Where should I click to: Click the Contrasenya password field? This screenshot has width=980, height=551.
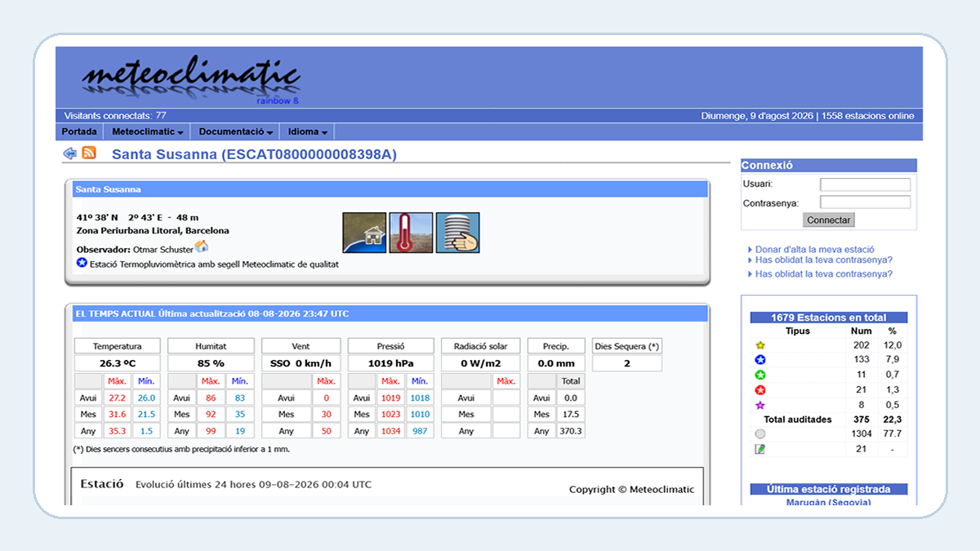click(x=865, y=202)
